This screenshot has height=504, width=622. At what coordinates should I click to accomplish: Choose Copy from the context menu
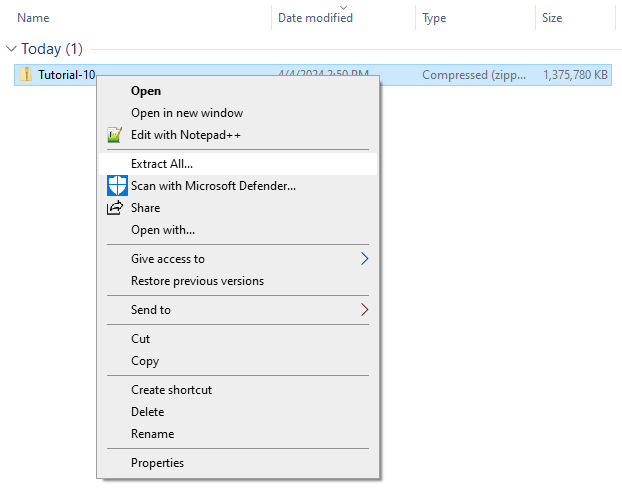(x=238, y=361)
